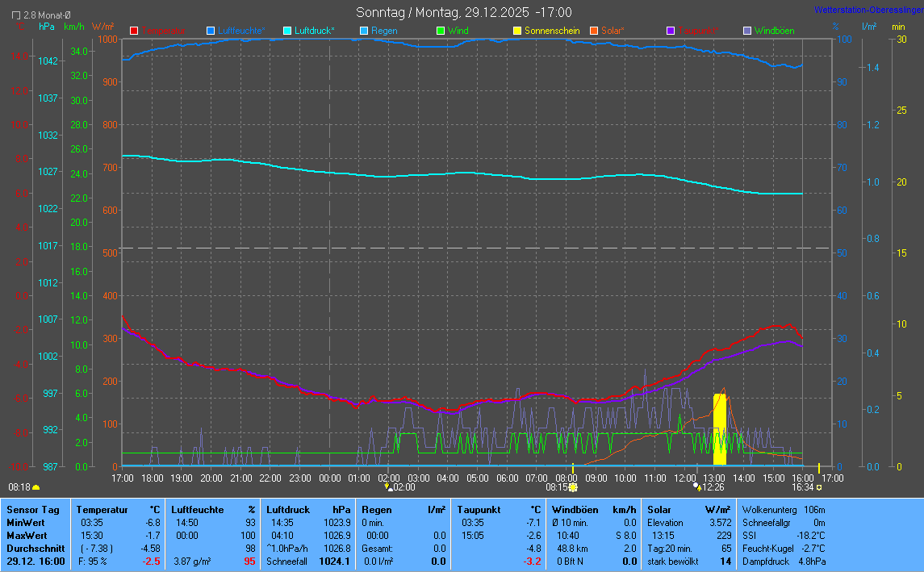Screen dimensions: 924x572
Task: Click the orange Solar legend swatch
Action: [x=594, y=31]
